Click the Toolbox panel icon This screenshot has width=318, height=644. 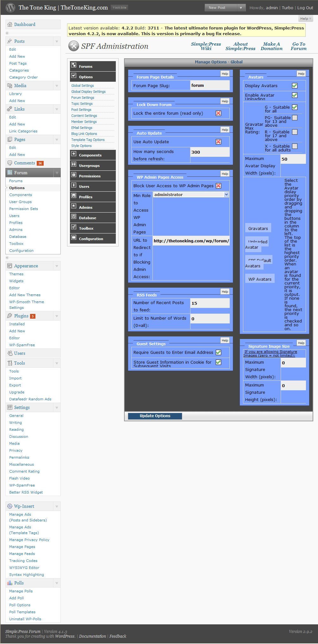[74, 227]
